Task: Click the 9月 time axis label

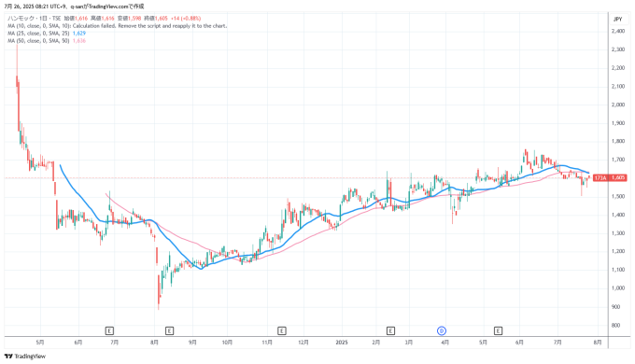Action: coord(192,343)
